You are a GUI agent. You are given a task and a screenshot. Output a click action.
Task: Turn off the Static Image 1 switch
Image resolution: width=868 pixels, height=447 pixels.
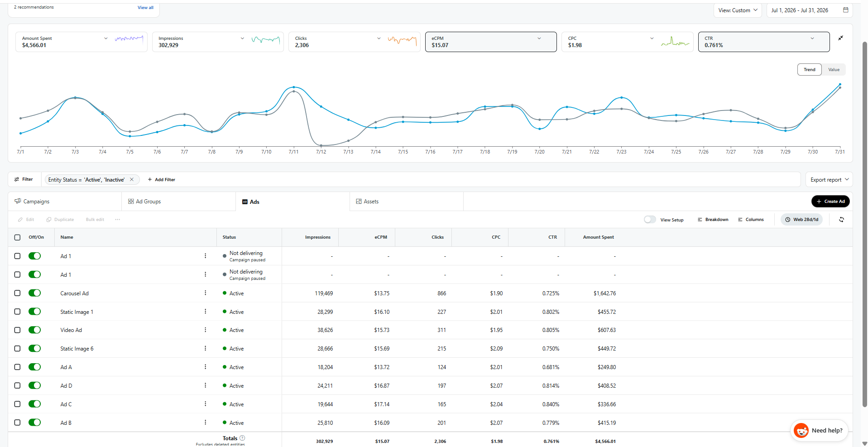click(34, 312)
